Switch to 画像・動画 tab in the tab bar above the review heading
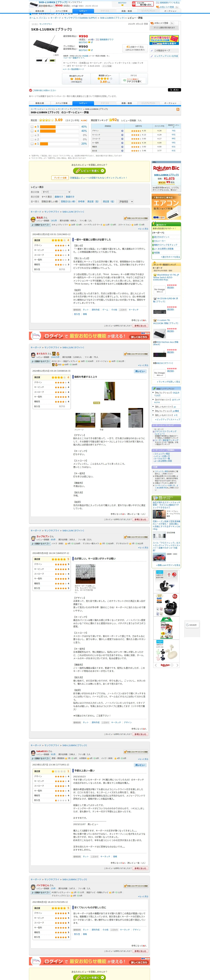The image size is (210, 980). pyautogui.click(x=127, y=103)
